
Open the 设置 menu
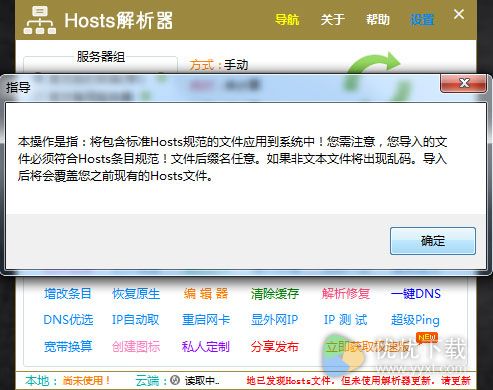point(422,20)
